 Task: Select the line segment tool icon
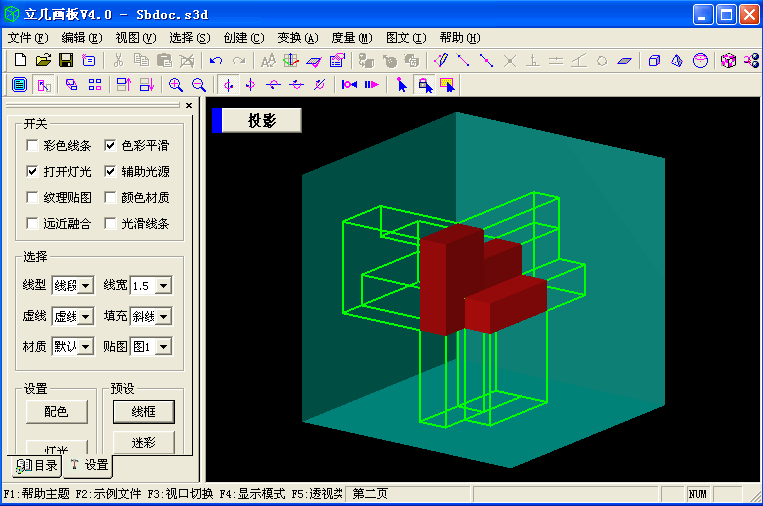[463, 60]
